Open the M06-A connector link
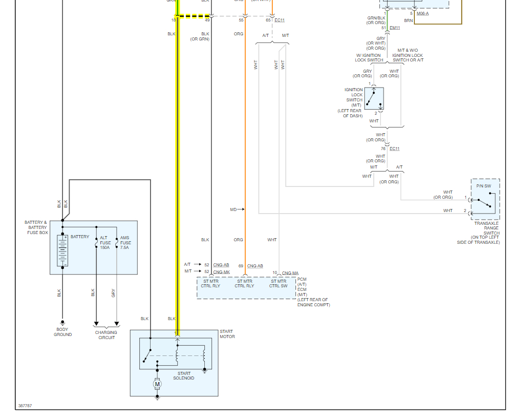 coord(422,14)
